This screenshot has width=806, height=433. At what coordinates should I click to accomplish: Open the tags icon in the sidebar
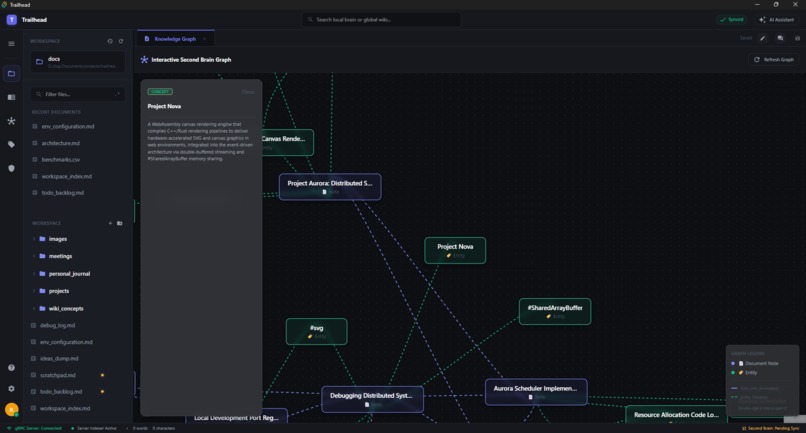11,145
